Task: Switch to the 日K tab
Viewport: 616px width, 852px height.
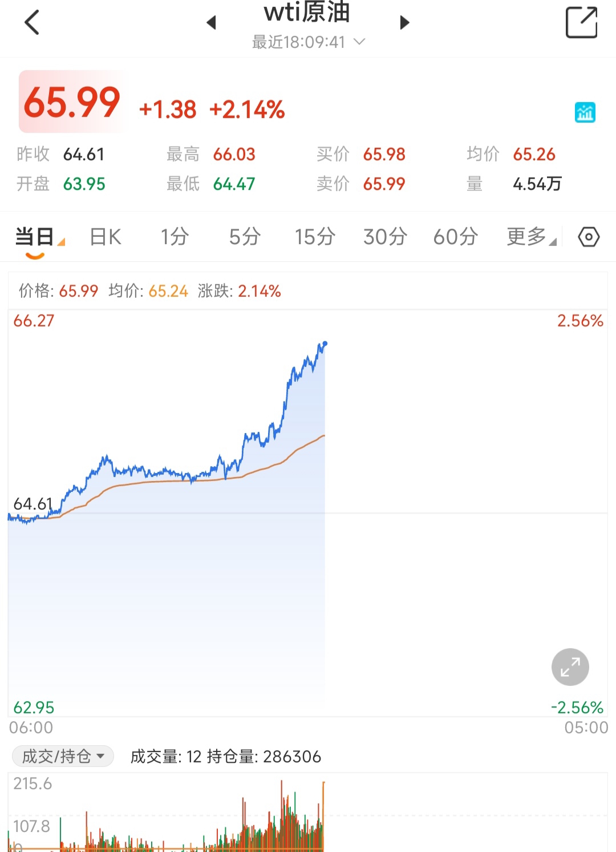Action: pos(106,237)
